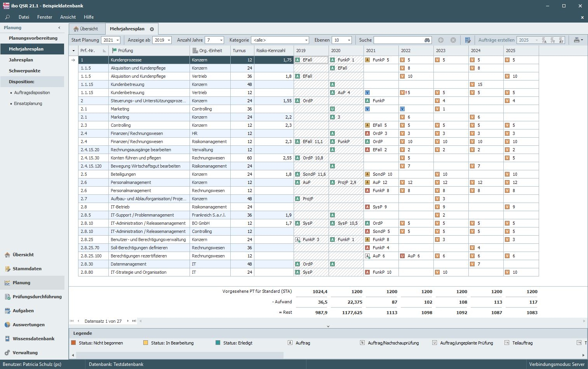588x369 pixels.
Task: Switch to the Übersicht tab
Action: click(87, 29)
